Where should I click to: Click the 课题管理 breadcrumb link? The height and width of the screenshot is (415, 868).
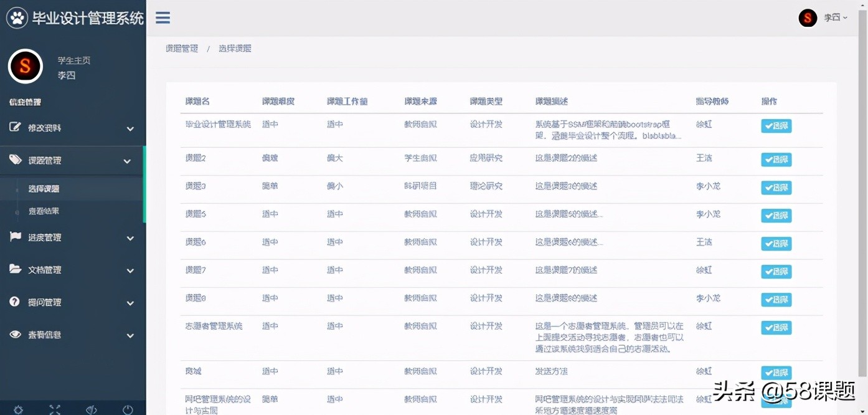point(181,48)
